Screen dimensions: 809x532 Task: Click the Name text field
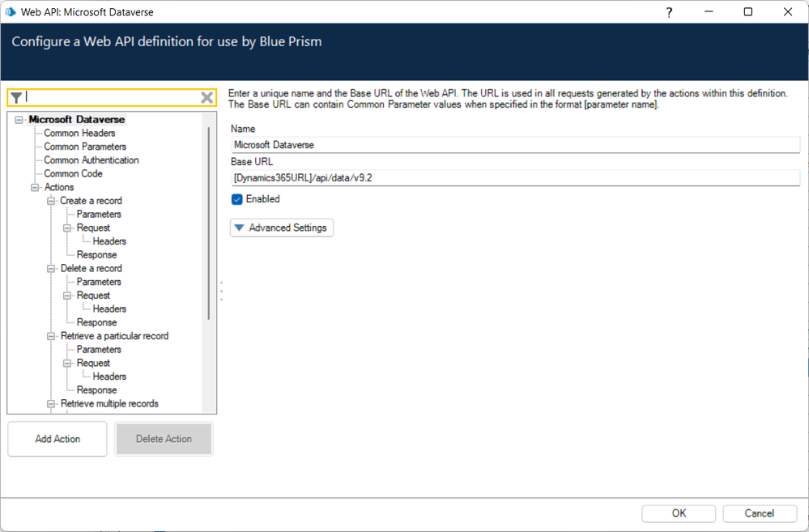click(515, 145)
